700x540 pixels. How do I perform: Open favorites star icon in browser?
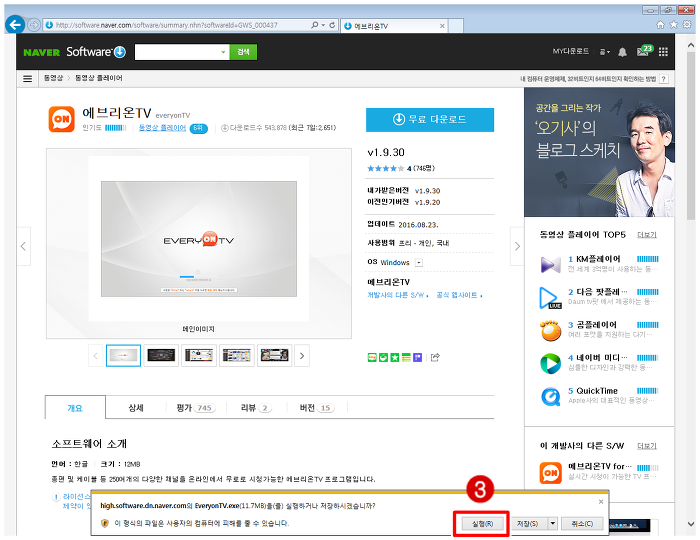pos(674,25)
